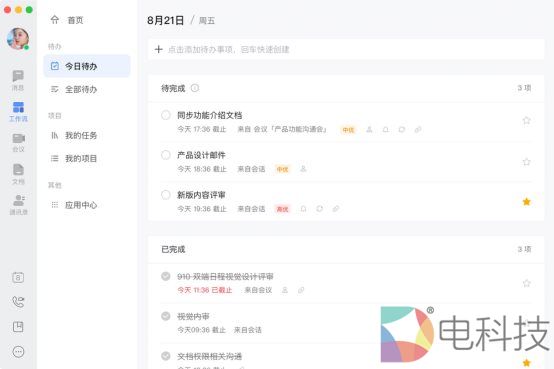Viewport: 554px width, 369px height.
Task: Click the 8月21日 date heading
Action: click(165, 20)
